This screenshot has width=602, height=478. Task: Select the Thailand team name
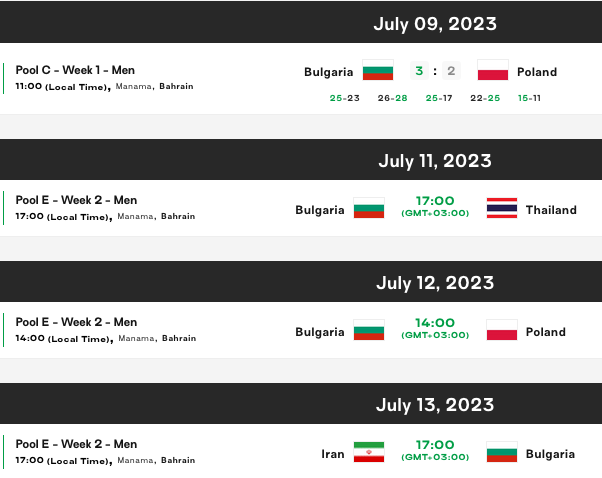[x=552, y=210]
